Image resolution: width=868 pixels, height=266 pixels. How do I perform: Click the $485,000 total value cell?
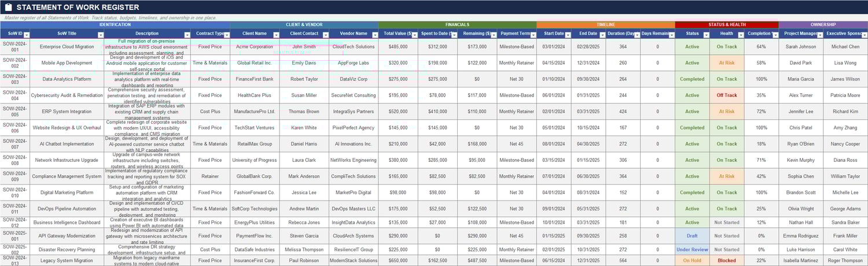coord(399,47)
